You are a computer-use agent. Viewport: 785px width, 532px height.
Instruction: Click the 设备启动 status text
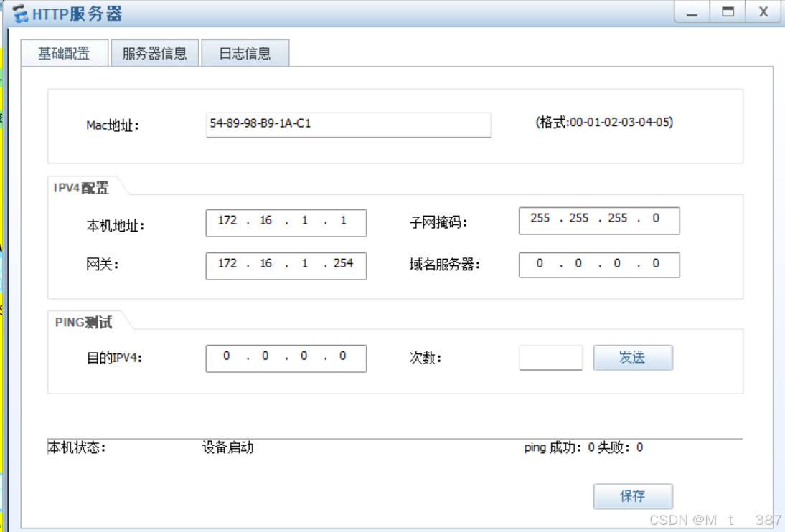(x=227, y=447)
